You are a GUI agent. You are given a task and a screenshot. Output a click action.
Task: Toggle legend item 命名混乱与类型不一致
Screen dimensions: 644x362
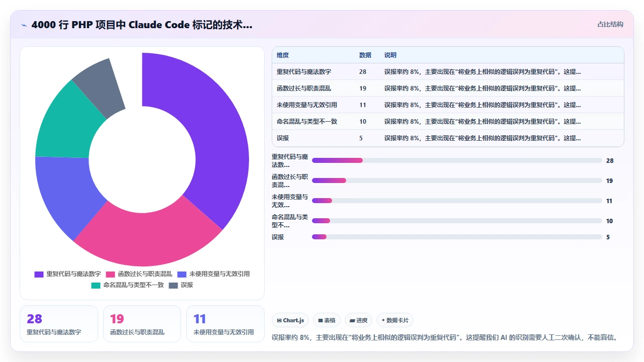(x=127, y=285)
